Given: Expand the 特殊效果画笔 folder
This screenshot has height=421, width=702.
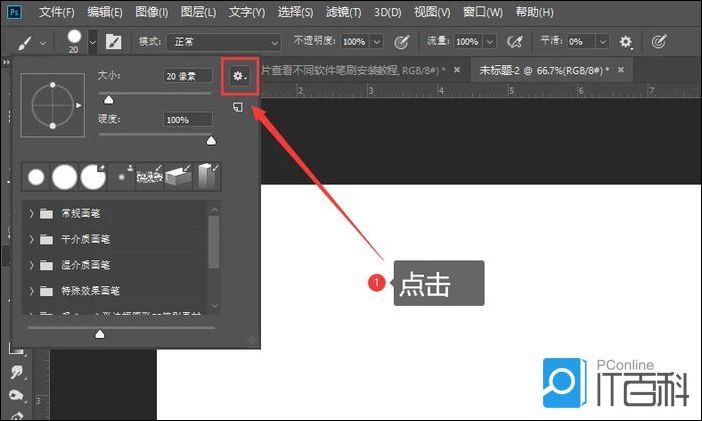Looking at the screenshot, I should pyautogui.click(x=31, y=291).
